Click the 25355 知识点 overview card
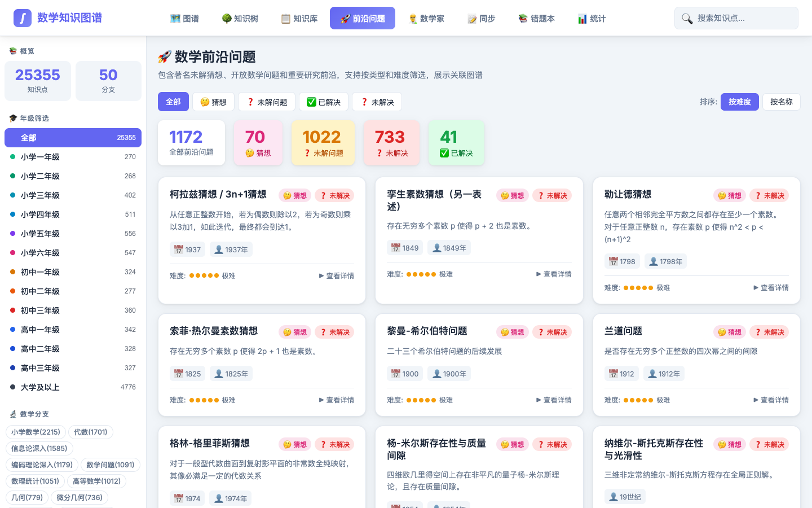This screenshot has height=508, width=812. (x=38, y=81)
